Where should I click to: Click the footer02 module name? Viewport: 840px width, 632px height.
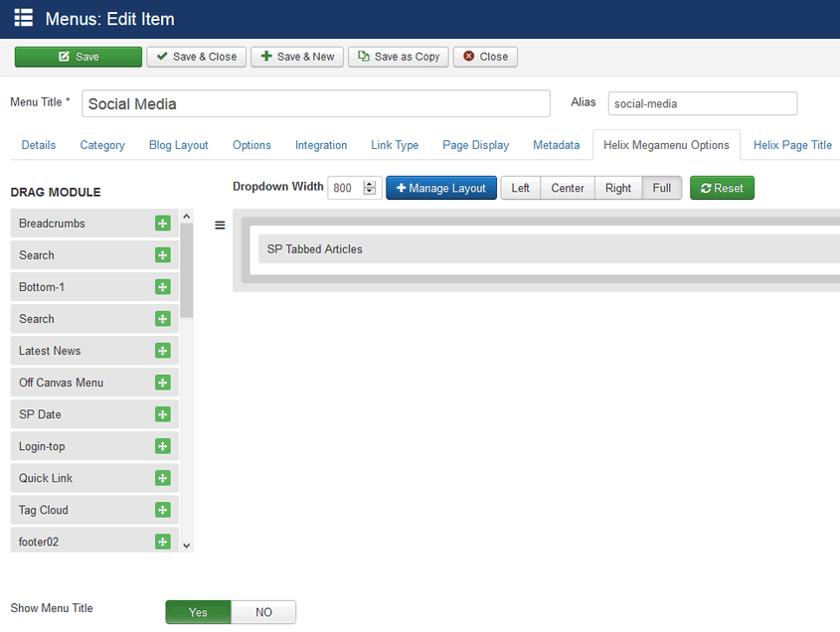39,542
